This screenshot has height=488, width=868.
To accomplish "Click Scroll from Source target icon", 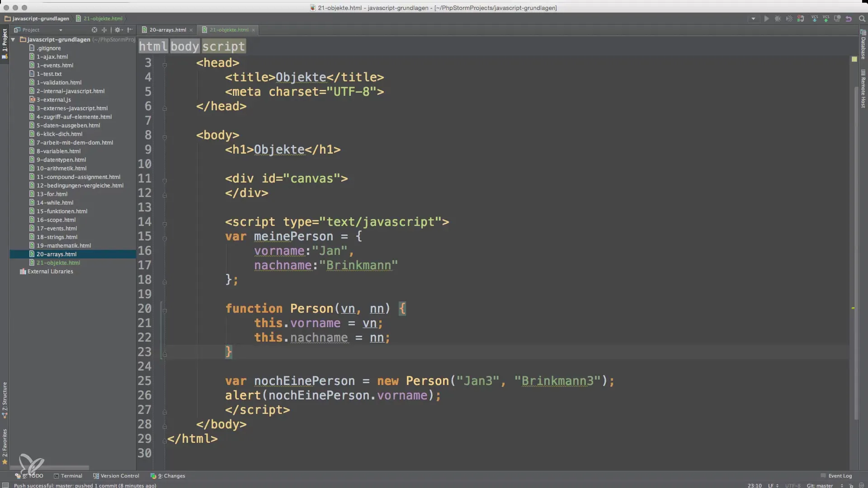I will 94,30.
